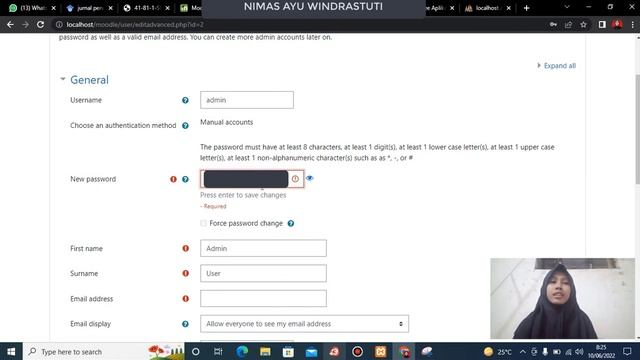Show hidden system tray icons
This screenshot has width=640, height=360.
pos(523,351)
